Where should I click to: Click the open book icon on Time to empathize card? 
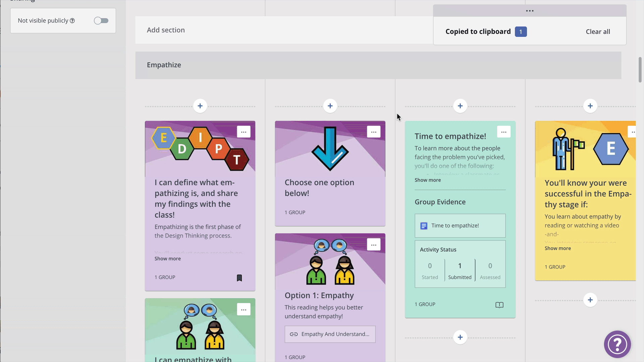(499, 305)
